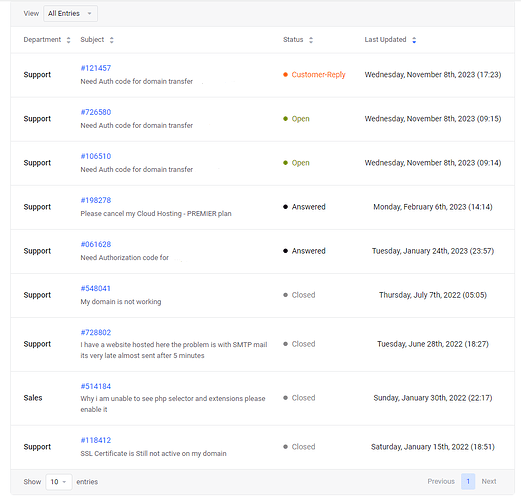Select the Sales department cell
The width and height of the screenshot is (521, 500).
(33, 398)
